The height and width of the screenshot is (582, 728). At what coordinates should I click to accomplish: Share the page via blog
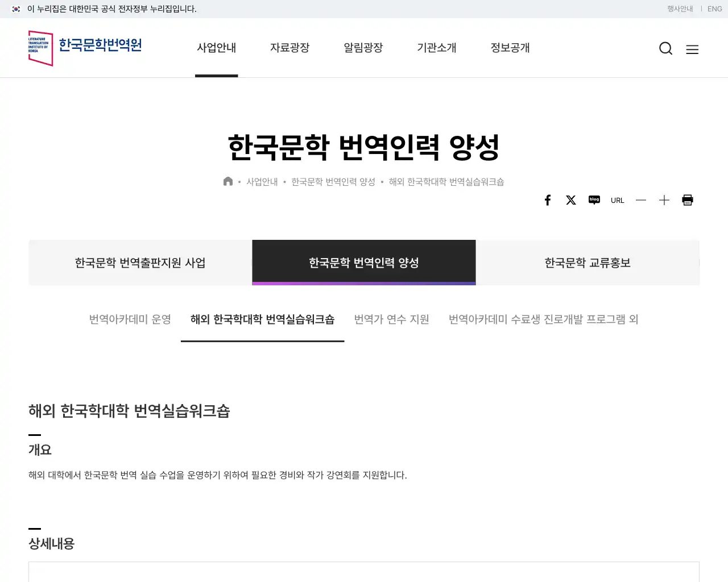click(x=594, y=200)
